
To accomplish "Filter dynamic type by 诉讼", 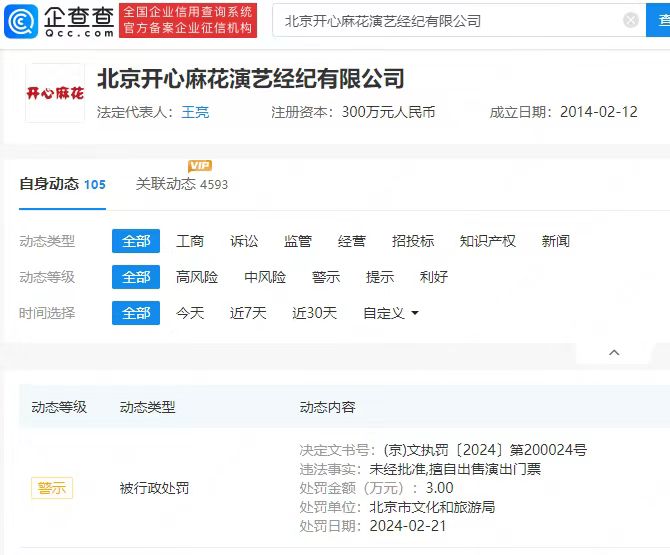I will pos(244,241).
